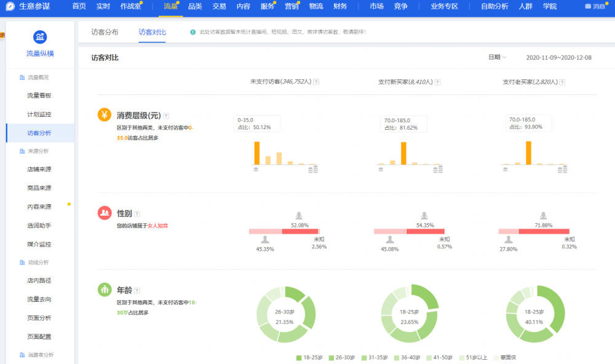Collapse the 来源分析 sidebar section
This screenshot has height=364, width=615.
click(x=38, y=151)
